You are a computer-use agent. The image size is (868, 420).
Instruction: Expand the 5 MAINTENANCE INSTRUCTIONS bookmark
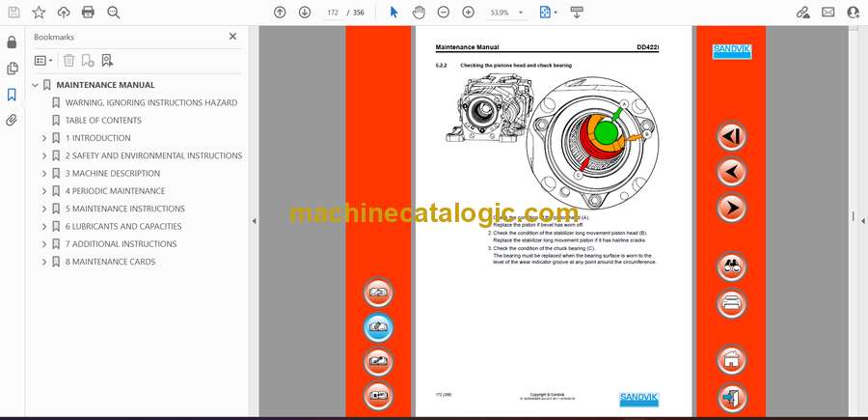[x=44, y=209]
